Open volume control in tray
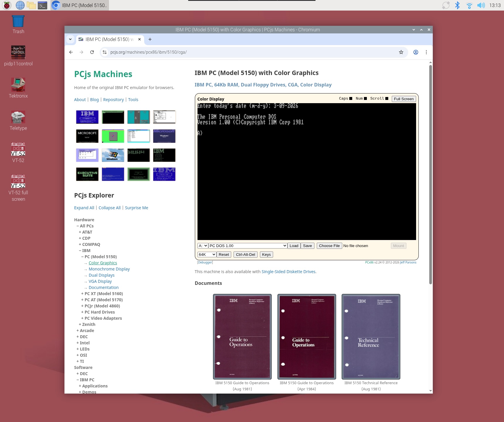Screen dimensions: 504x422 (481, 5)
